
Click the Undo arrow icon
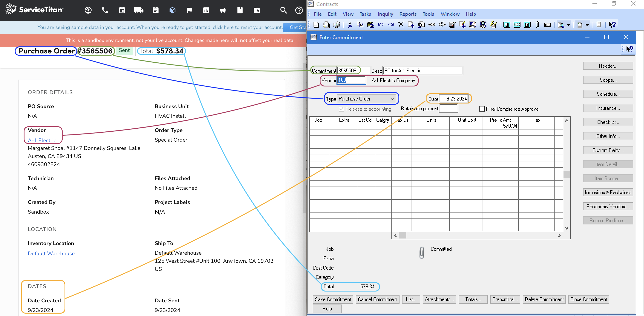coord(381,25)
